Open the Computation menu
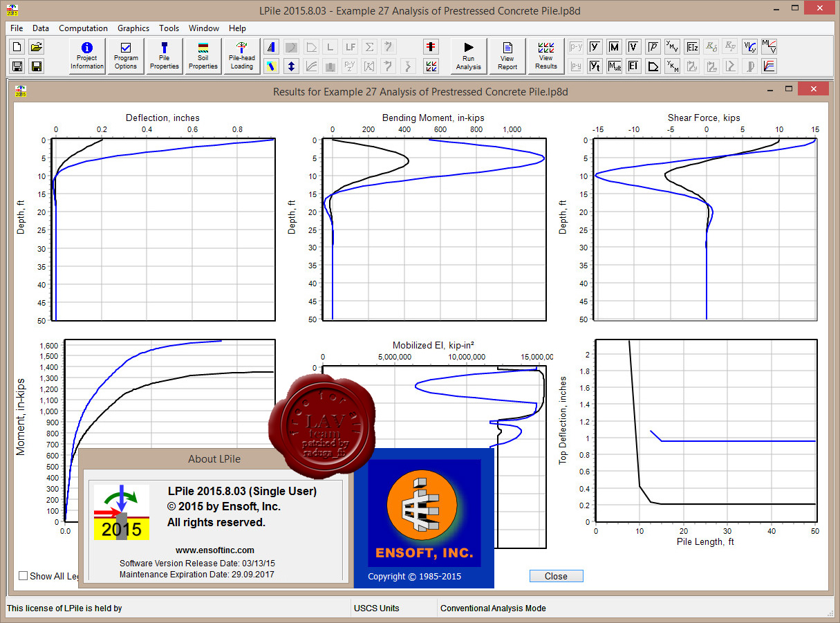Screen dimensions: 840x623 [x=83, y=28]
